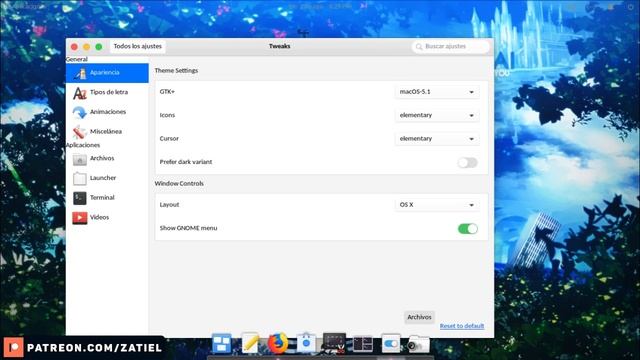
Task: Open the tiled terminal dock icon
Action: (362, 344)
